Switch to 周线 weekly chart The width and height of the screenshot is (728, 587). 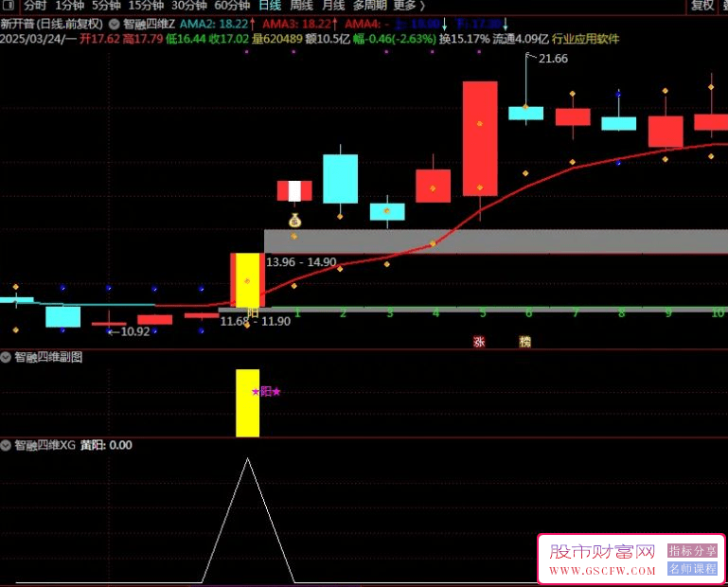301,6
